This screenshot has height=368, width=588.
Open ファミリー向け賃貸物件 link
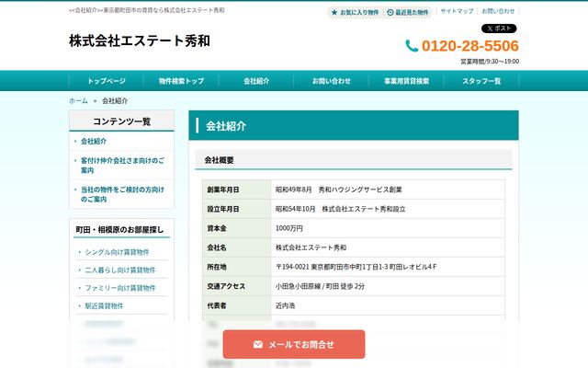120,288
